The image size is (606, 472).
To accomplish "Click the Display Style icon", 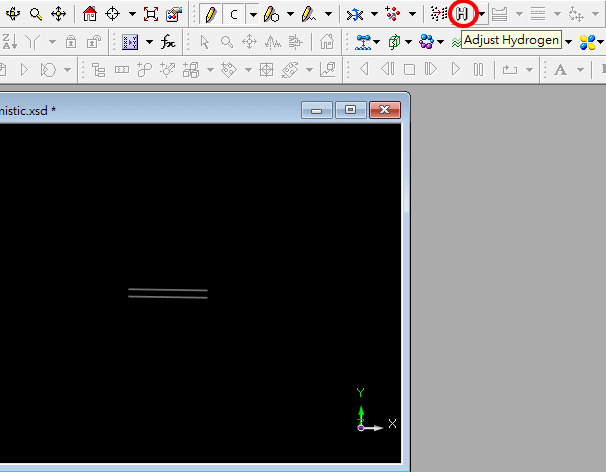I will 174,15.
